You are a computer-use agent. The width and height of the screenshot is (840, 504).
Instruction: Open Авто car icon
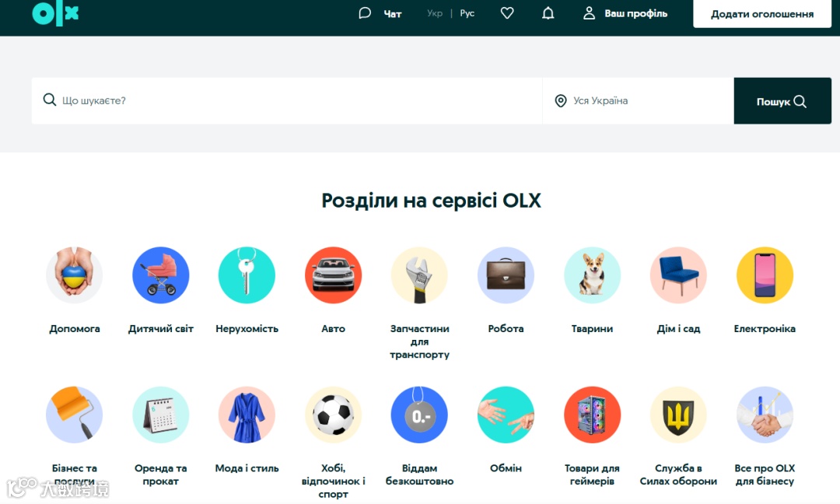tap(333, 275)
